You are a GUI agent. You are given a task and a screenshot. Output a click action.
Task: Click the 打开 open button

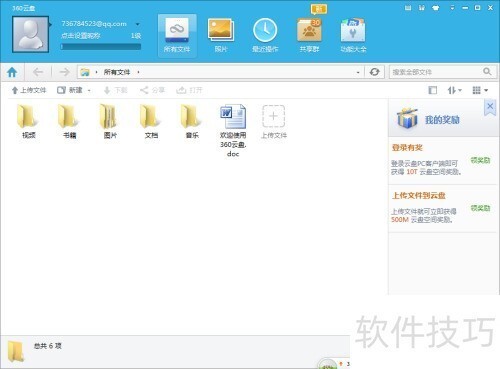pyautogui.click(x=189, y=90)
